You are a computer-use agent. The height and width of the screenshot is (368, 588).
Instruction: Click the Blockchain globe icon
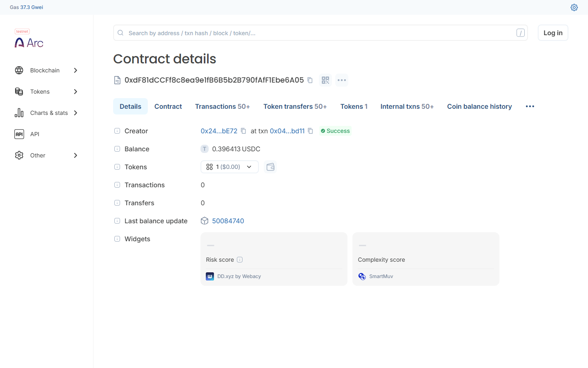19,70
